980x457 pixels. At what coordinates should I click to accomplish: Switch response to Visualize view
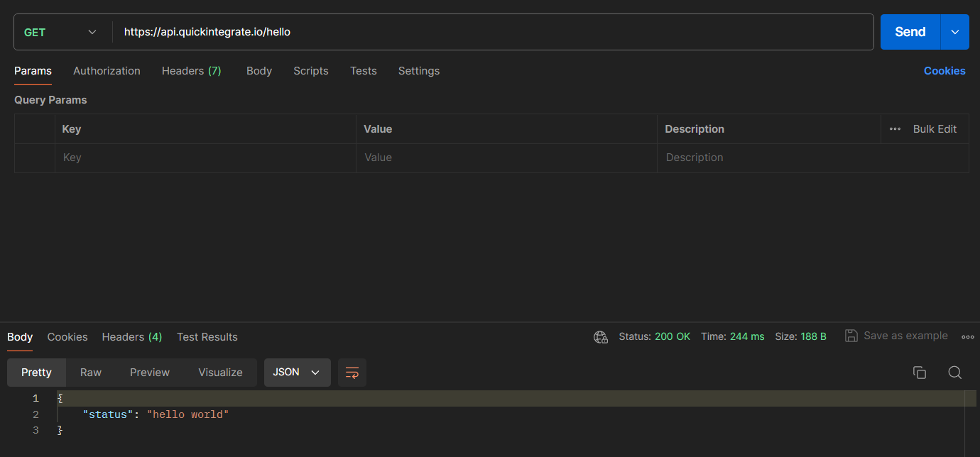(x=220, y=373)
